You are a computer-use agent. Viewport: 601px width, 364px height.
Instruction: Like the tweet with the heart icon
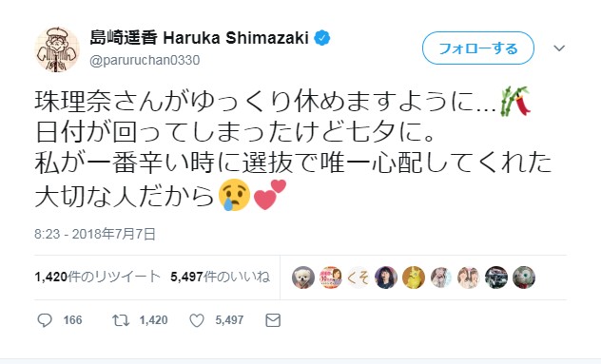197,320
